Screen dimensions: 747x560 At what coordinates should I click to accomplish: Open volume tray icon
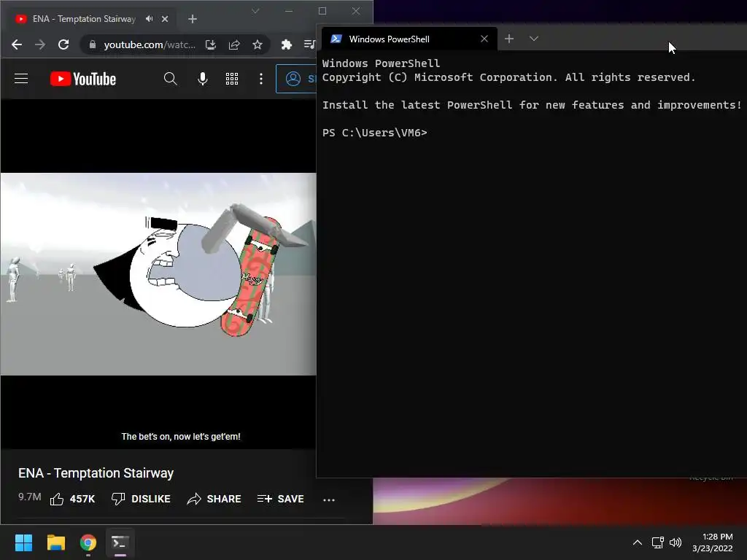tap(676, 542)
